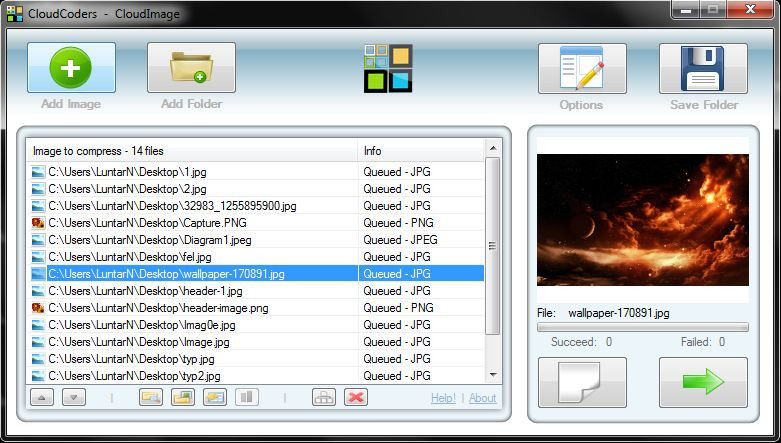Click the CloudImage colored squares logo

[388, 68]
